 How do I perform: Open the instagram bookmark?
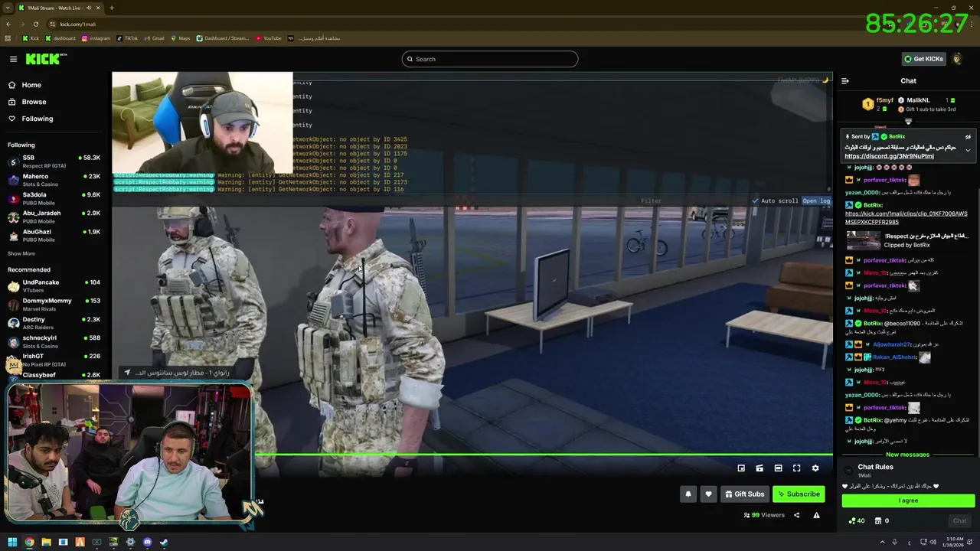click(x=96, y=38)
